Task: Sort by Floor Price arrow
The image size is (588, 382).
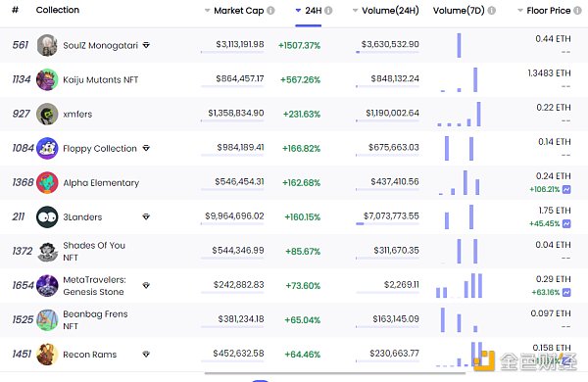Action: [x=520, y=11]
